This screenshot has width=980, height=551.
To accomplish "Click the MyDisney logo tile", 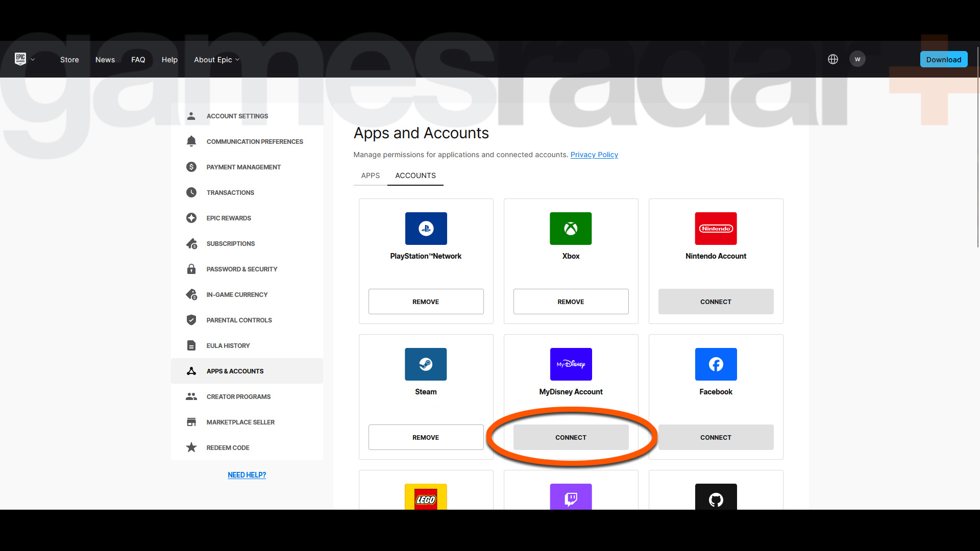I will (571, 364).
